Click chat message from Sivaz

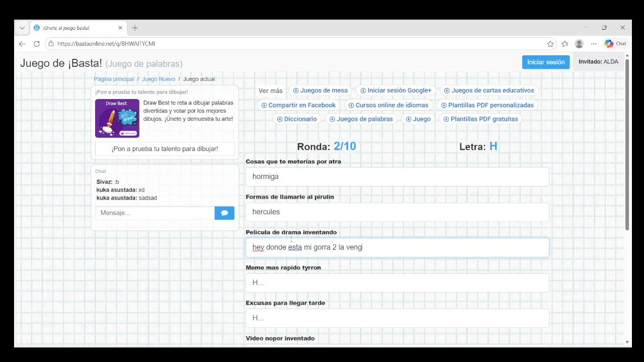tap(108, 182)
